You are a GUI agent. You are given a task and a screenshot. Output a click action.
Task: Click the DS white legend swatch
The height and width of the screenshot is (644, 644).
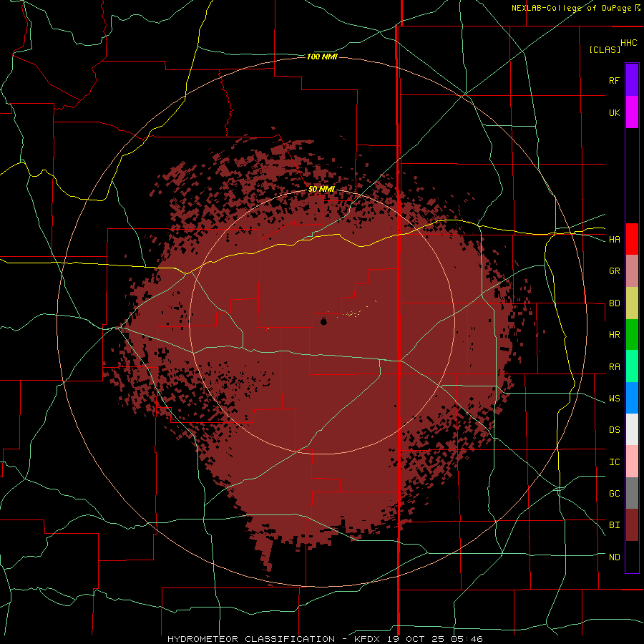tap(632, 429)
